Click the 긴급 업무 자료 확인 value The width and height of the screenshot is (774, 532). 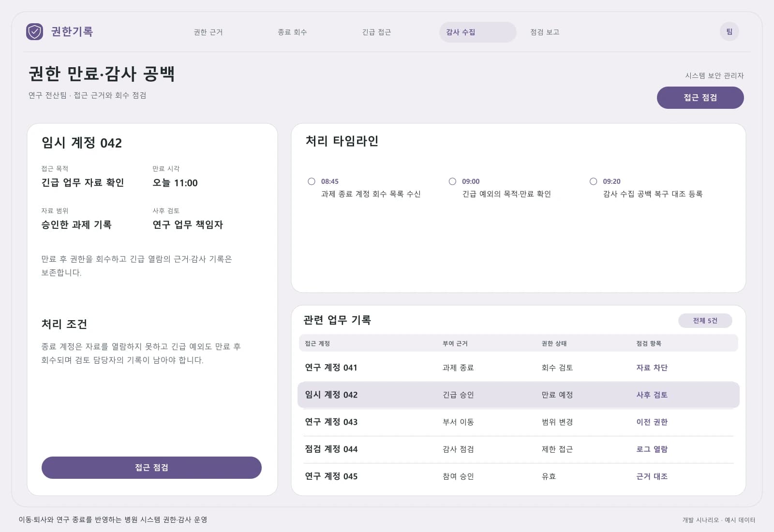(83, 183)
